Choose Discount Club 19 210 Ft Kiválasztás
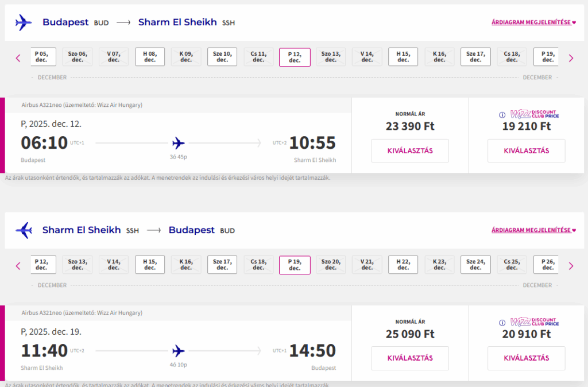This screenshot has width=588, height=387. (x=526, y=151)
